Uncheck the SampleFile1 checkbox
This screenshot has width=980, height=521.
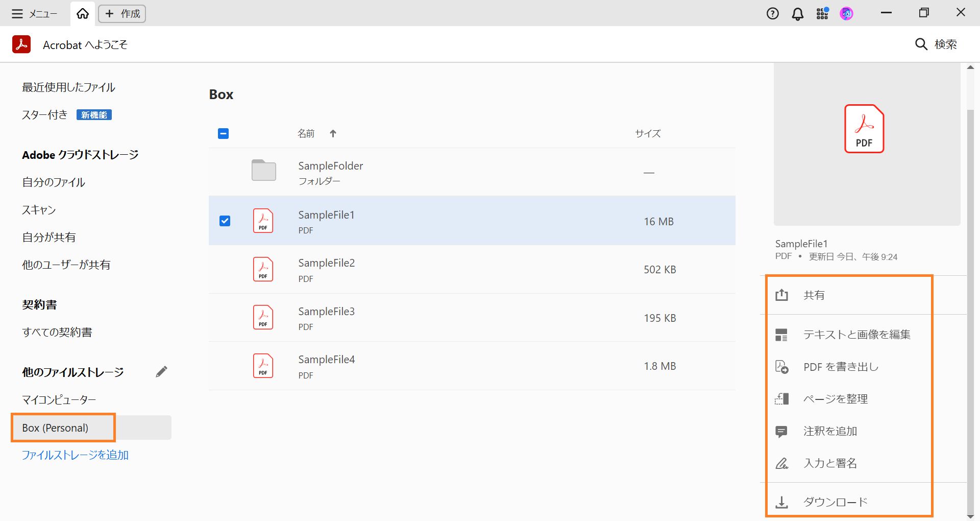tap(225, 221)
